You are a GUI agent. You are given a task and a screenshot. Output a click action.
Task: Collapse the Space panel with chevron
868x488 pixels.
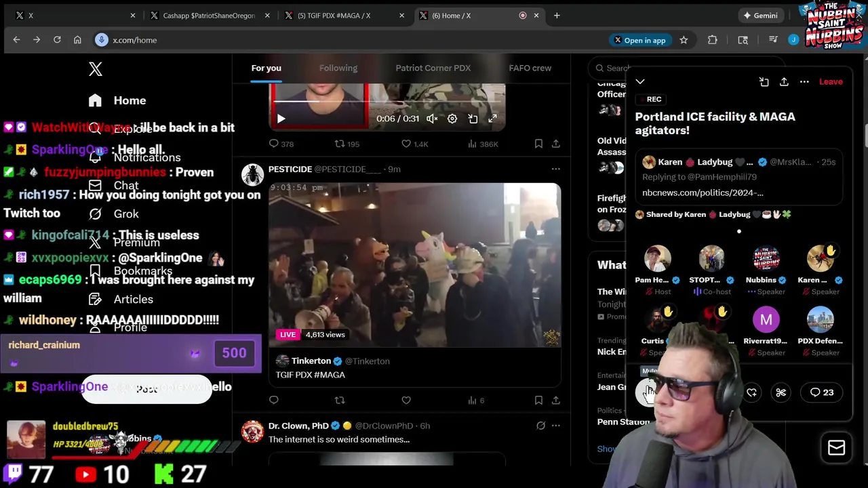tap(640, 82)
